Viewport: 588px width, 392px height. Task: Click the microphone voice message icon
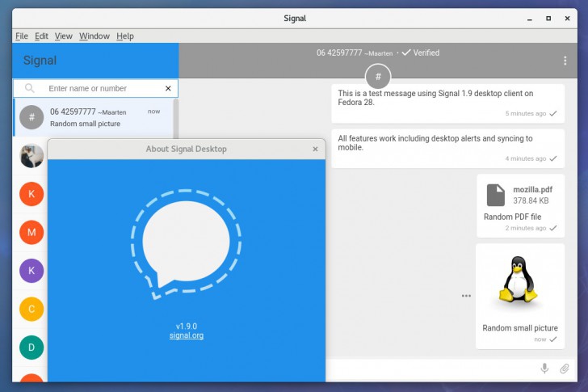point(544,369)
